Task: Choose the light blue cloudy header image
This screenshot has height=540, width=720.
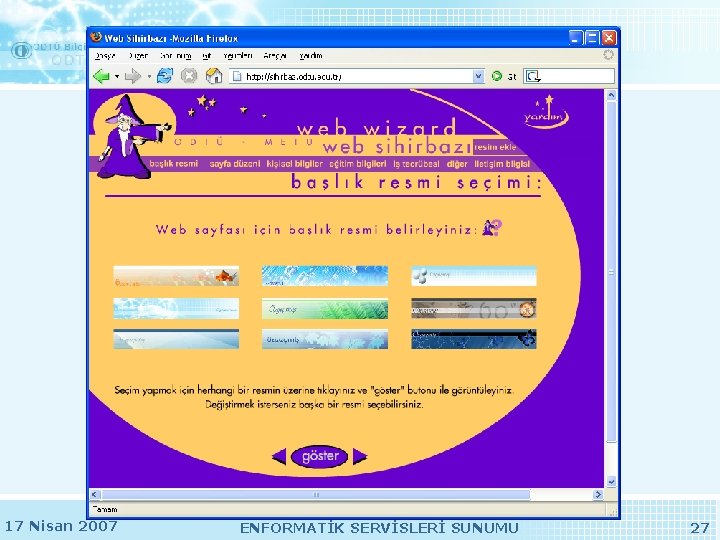Action: pos(176,309)
